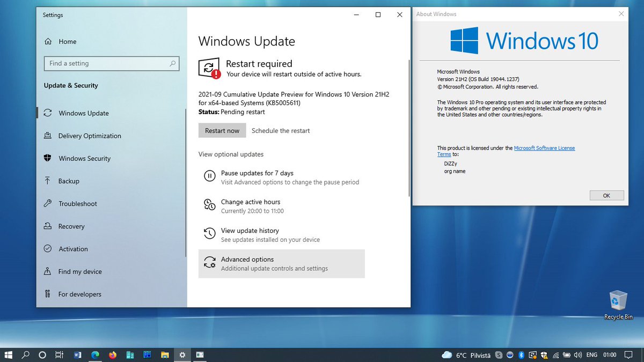Viewport: 644px width, 362px height.
Task: Click the ENG language indicator
Action: pos(591,355)
